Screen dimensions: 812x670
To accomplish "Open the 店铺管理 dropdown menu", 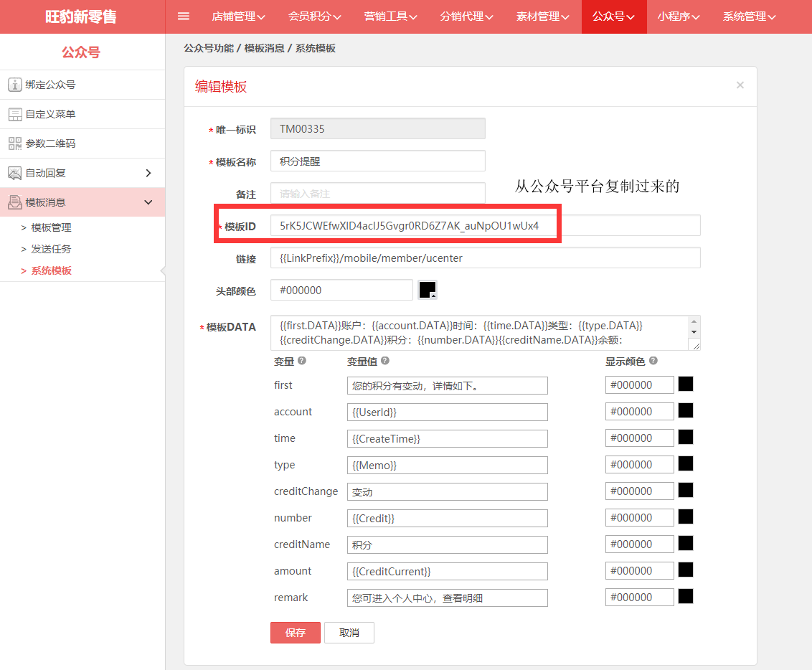I will [238, 16].
